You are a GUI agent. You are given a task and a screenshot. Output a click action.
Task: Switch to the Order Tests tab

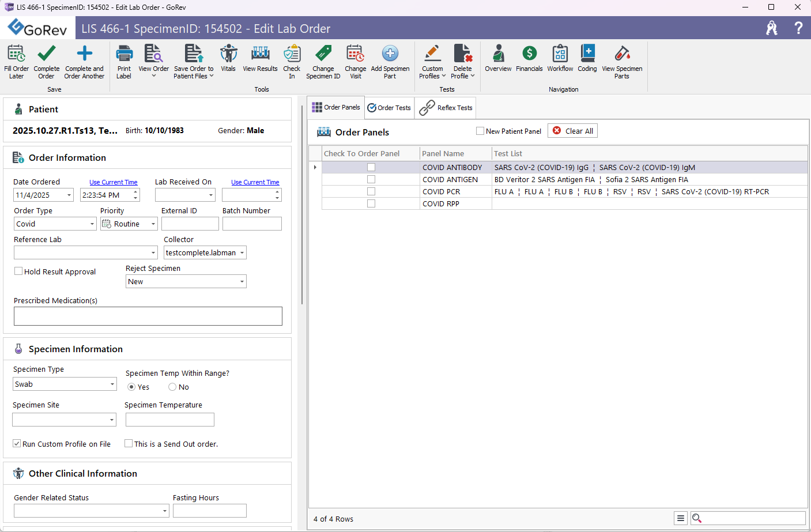click(x=390, y=108)
